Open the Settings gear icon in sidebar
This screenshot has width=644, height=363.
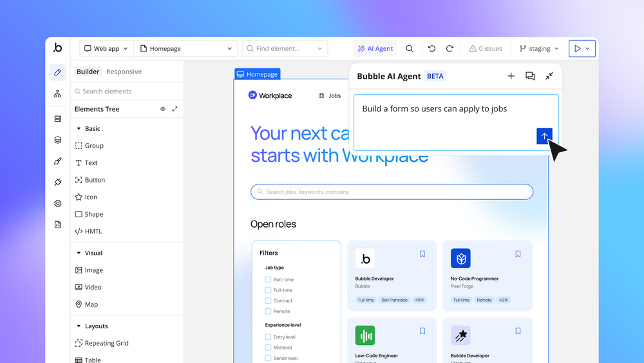[x=57, y=204]
